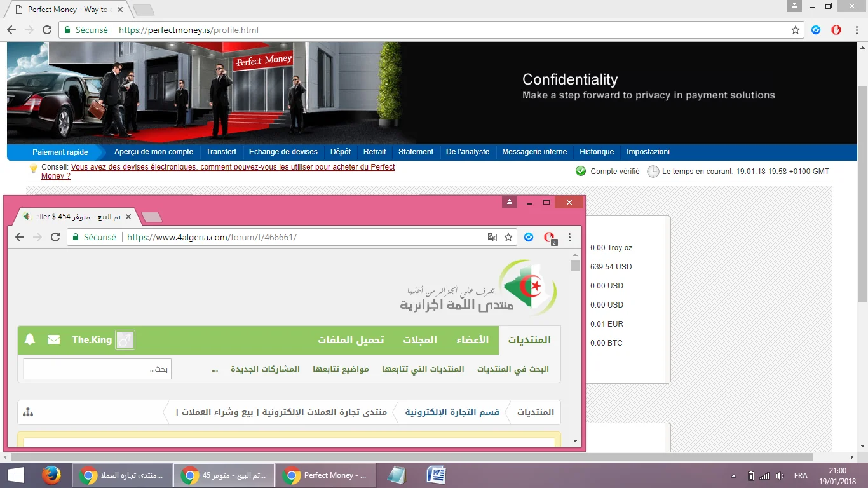The width and height of the screenshot is (868, 488).
Task: Open the forum messages envelope icon
Action: pos(54,340)
